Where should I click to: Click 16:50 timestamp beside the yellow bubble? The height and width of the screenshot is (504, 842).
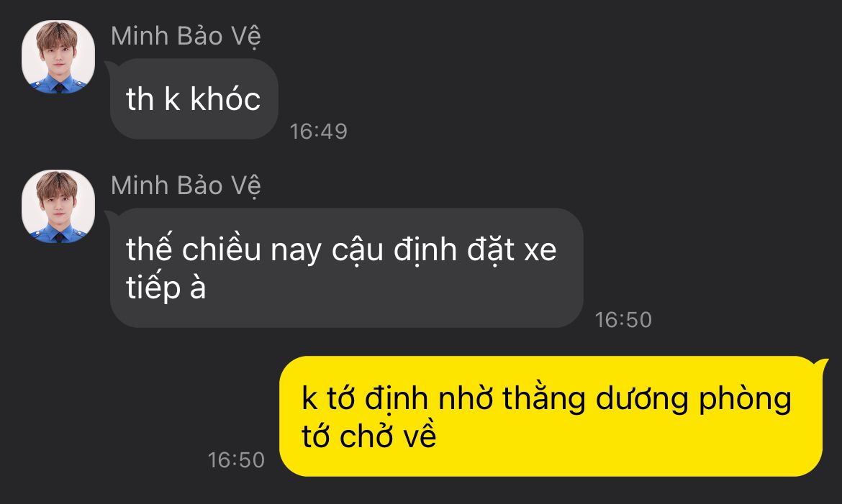pos(236,460)
